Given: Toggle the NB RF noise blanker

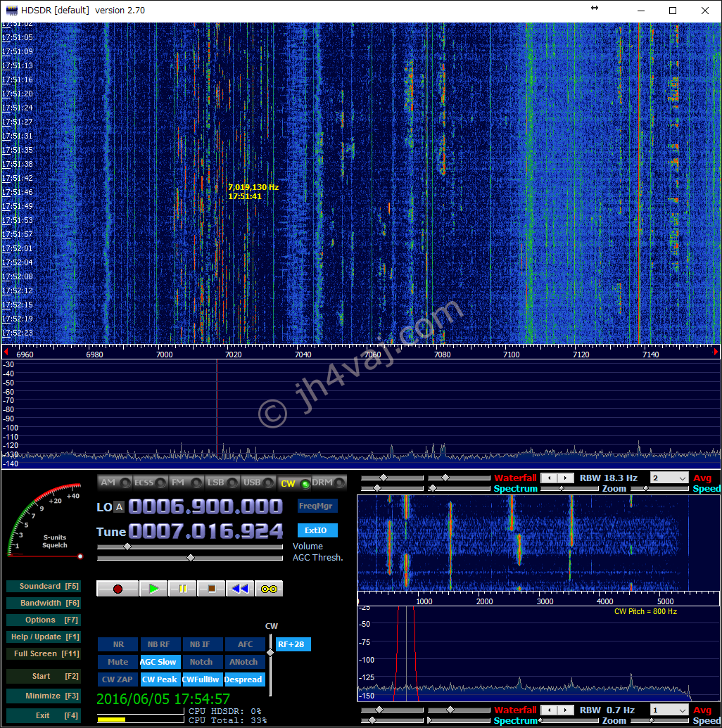Looking at the screenshot, I should pyautogui.click(x=159, y=644).
